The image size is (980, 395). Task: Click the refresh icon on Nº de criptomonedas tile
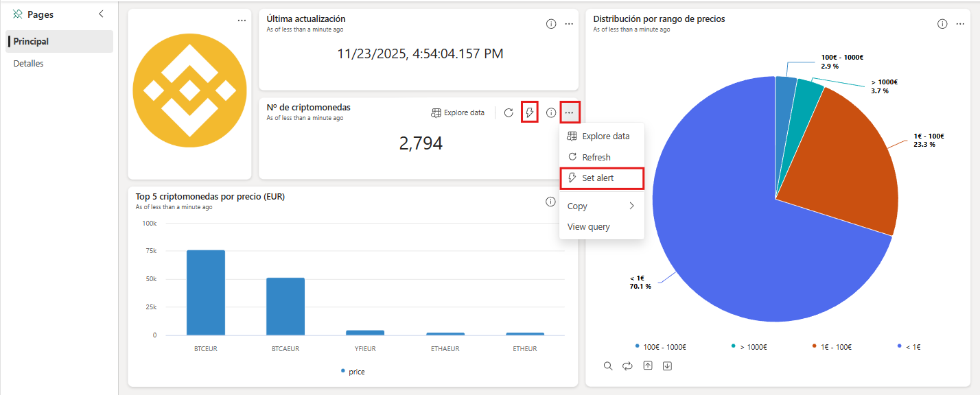pyautogui.click(x=509, y=112)
